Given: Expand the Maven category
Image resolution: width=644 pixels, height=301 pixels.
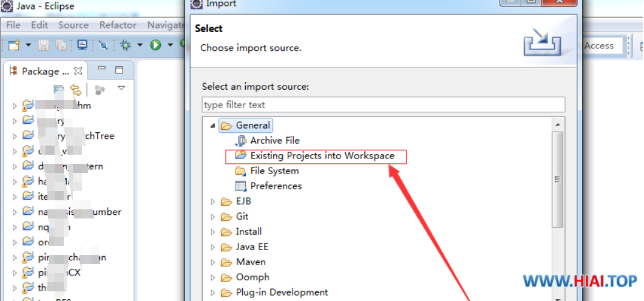Looking at the screenshot, I should click(x=213, y=262).
